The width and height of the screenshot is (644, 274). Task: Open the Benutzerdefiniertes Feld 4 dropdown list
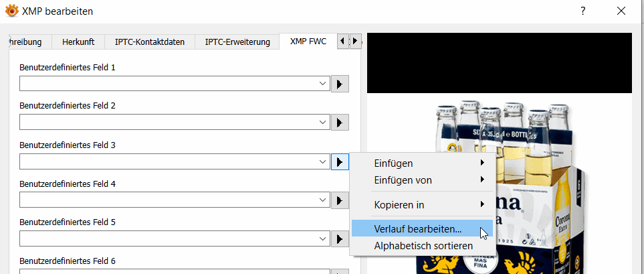click(323, 200)
